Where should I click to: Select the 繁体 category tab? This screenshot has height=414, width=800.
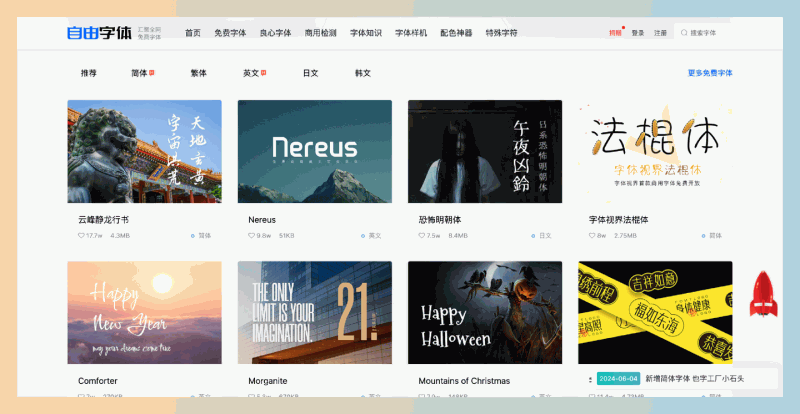[x=198, y=73]
